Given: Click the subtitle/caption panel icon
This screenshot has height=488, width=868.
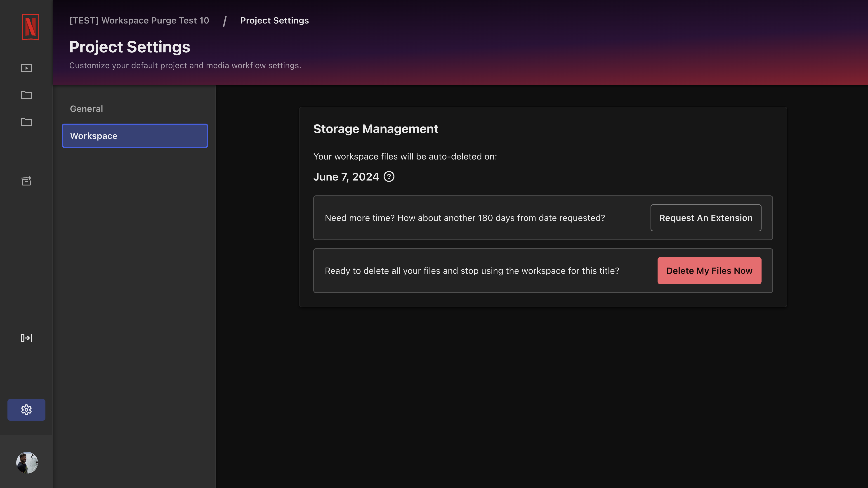Looking at the screenshot, I should (x=26, y=182).
